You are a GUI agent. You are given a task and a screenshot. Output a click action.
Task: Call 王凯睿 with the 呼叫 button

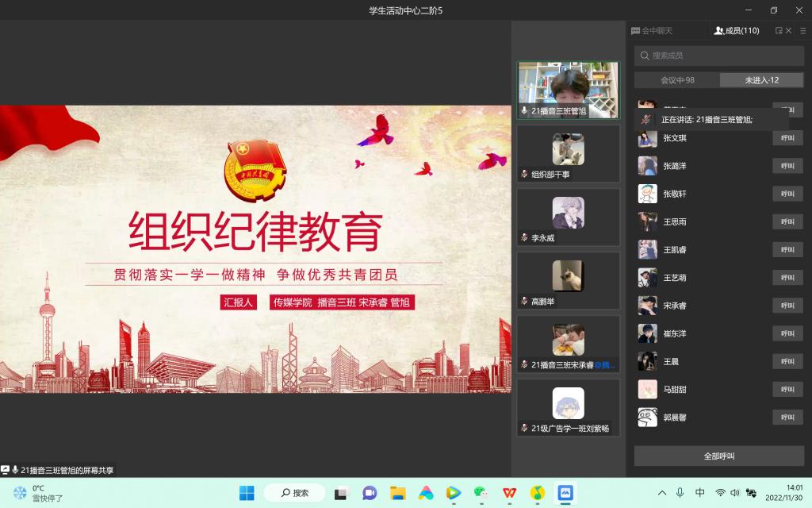click(787, 250)
